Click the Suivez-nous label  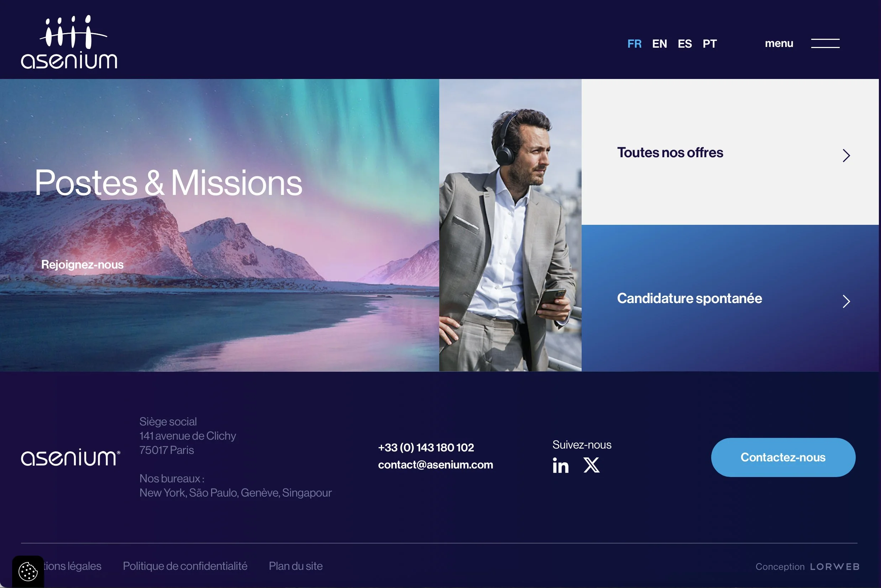(582, 445)
